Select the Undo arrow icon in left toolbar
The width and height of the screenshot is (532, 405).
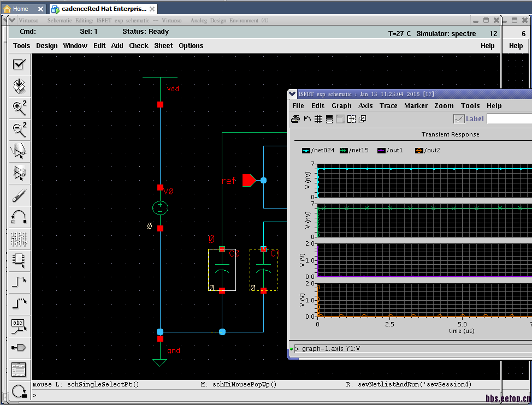(x=20, y=217)
